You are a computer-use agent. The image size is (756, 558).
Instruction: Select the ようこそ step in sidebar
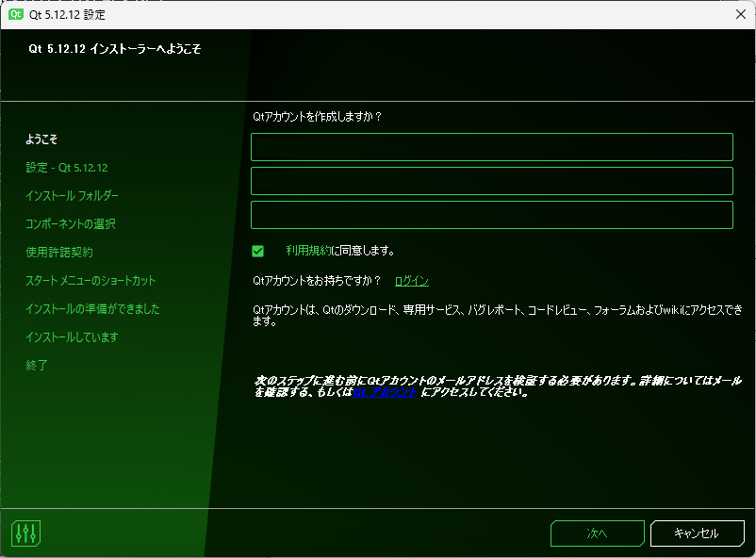[41, 139]
